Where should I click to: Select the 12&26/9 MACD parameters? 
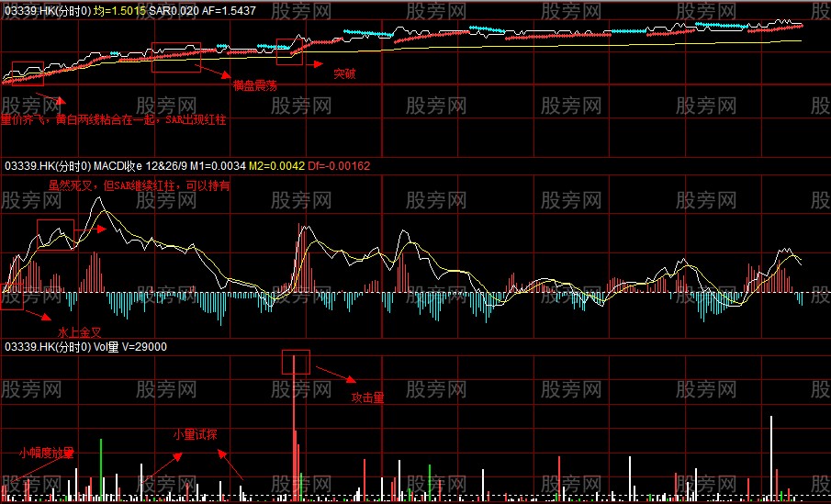click(165, 166)
